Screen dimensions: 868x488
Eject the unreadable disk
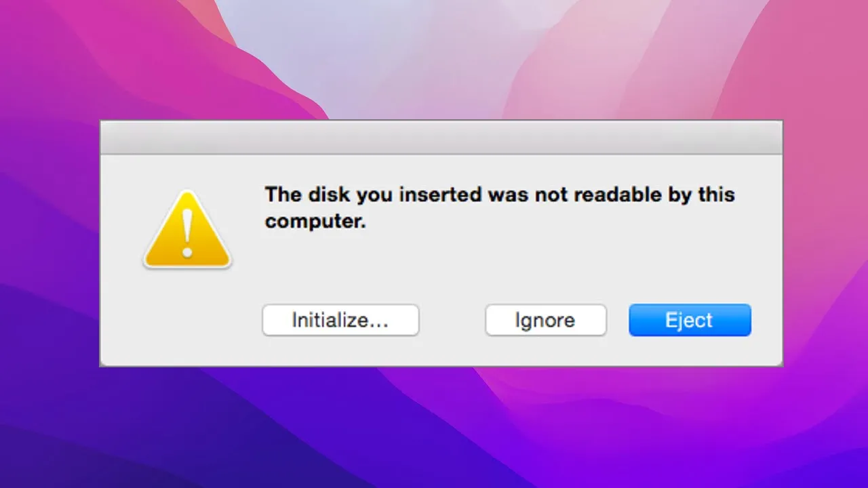click(x=690, y=320)
